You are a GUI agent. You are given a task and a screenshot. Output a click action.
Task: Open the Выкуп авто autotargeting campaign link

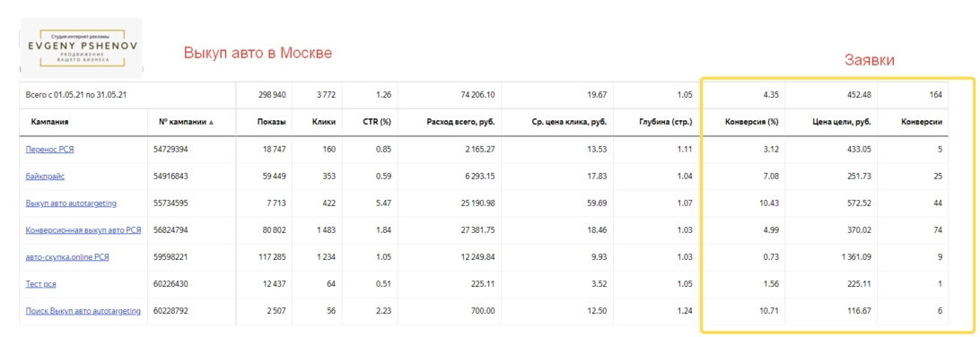(x=71, y=203)
